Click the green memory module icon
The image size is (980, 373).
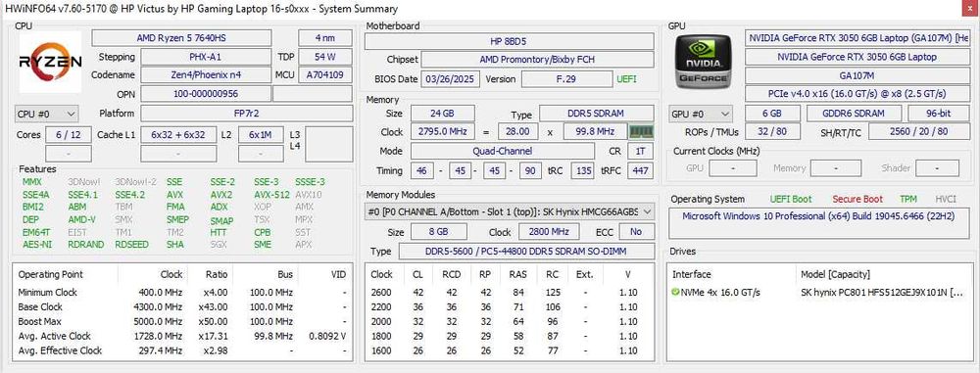(x=641, y=131)
